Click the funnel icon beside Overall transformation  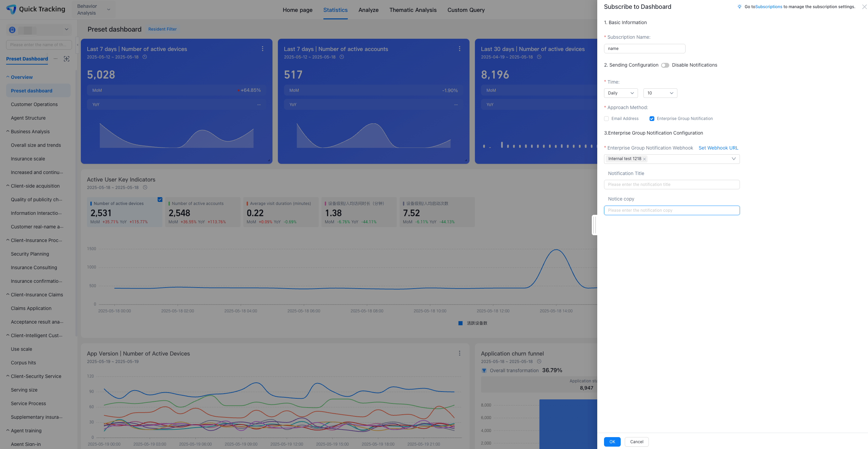coord(484,370)
